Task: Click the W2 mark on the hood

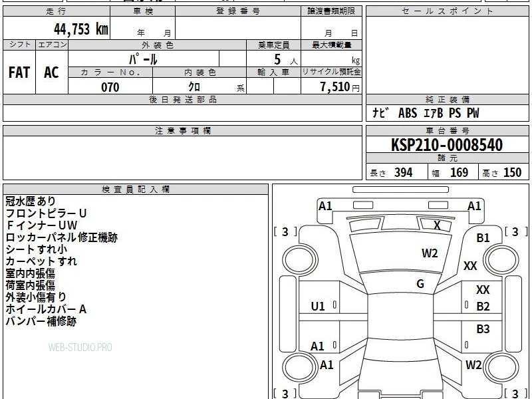Action: pos(430,253)
